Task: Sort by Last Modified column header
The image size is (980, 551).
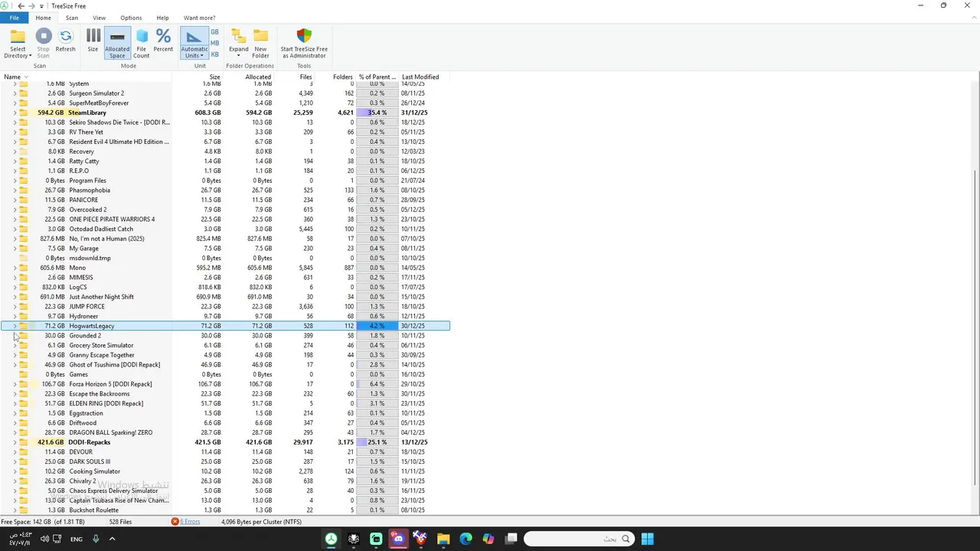Action: tap(425, 77)
